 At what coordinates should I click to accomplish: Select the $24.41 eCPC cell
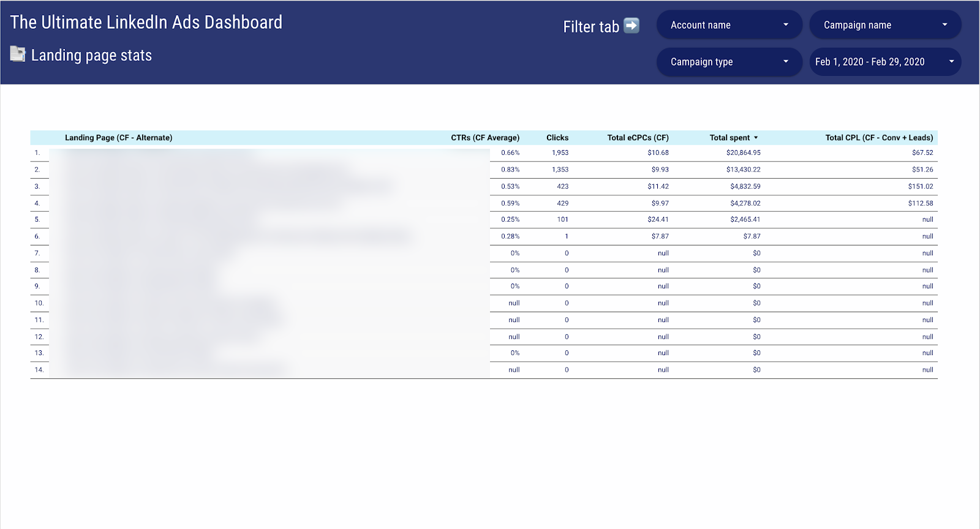pyautogui.click(x=658, y=220)
